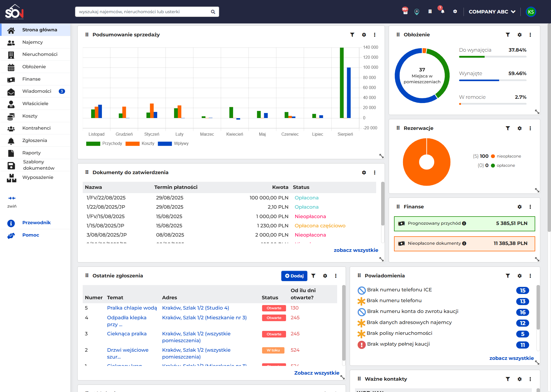Open the Pralka chlapie wodą ticket
551x392 pixels.
tap(132, 308)
